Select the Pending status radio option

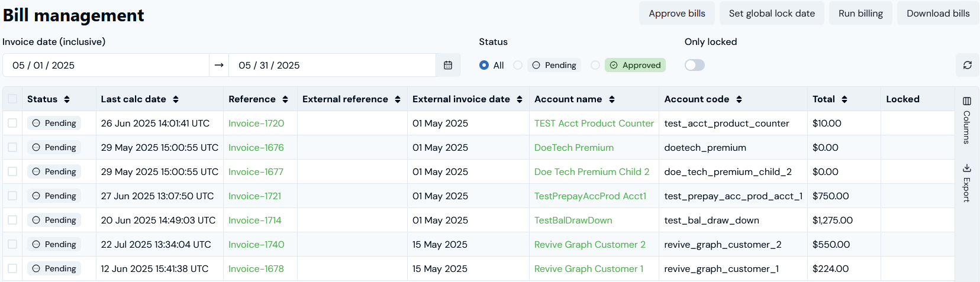pyautogui.click(x=518, y=65)
